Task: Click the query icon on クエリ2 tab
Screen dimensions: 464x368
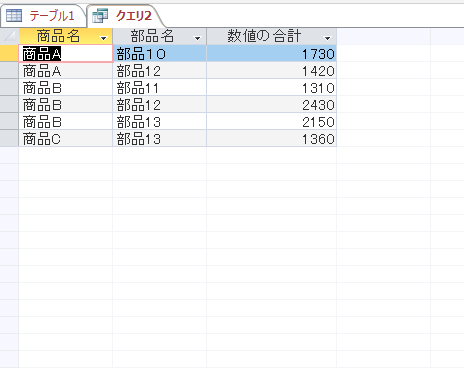Action: [x=100, y=16]
